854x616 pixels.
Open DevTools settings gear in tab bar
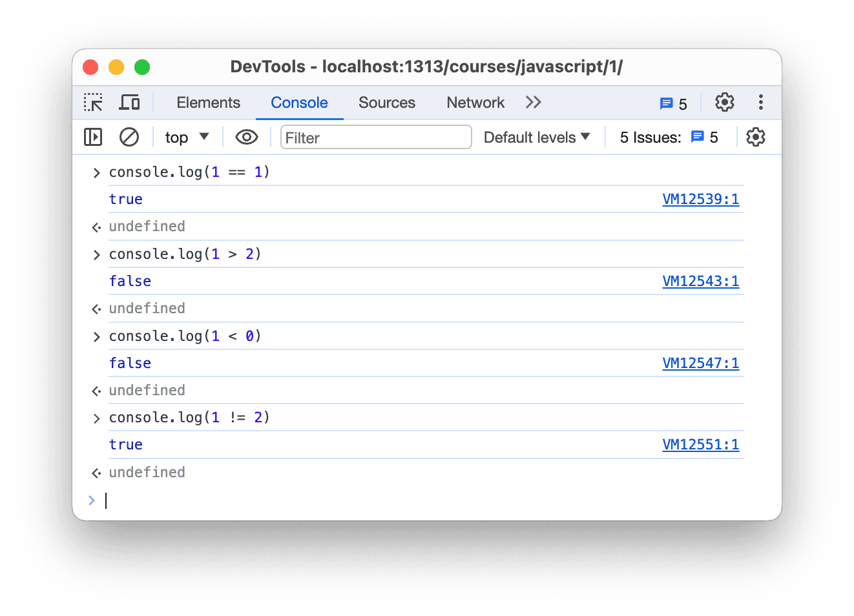(x=724, y=103)
